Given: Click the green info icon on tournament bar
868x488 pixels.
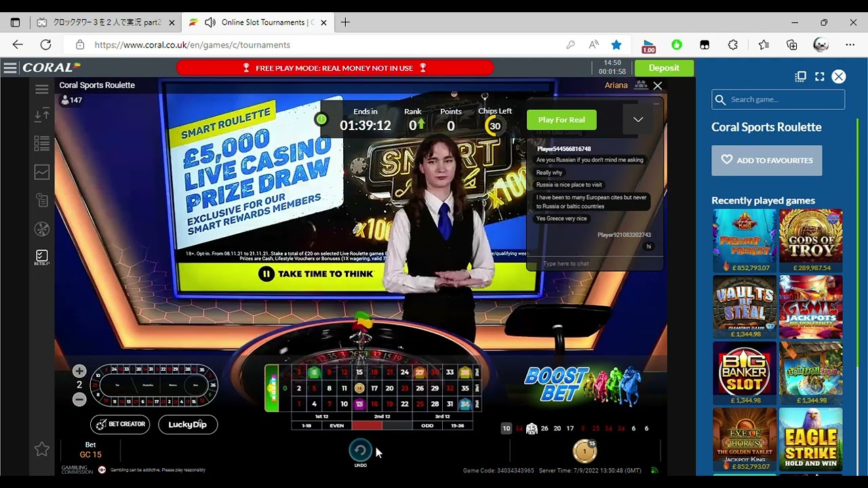Looking at the screenshot, I should click(321, 119).
